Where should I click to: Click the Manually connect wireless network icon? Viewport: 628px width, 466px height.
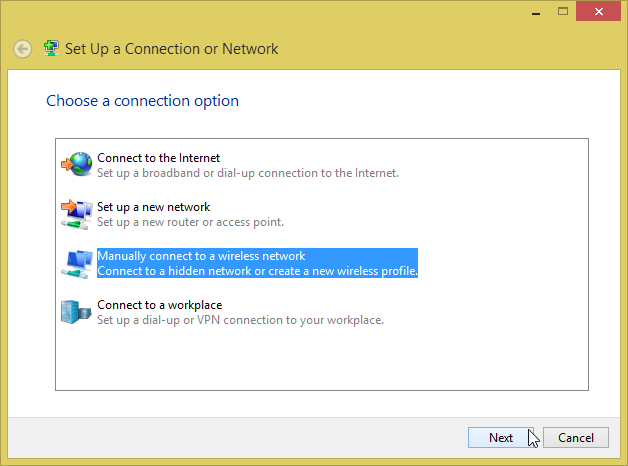77,263
